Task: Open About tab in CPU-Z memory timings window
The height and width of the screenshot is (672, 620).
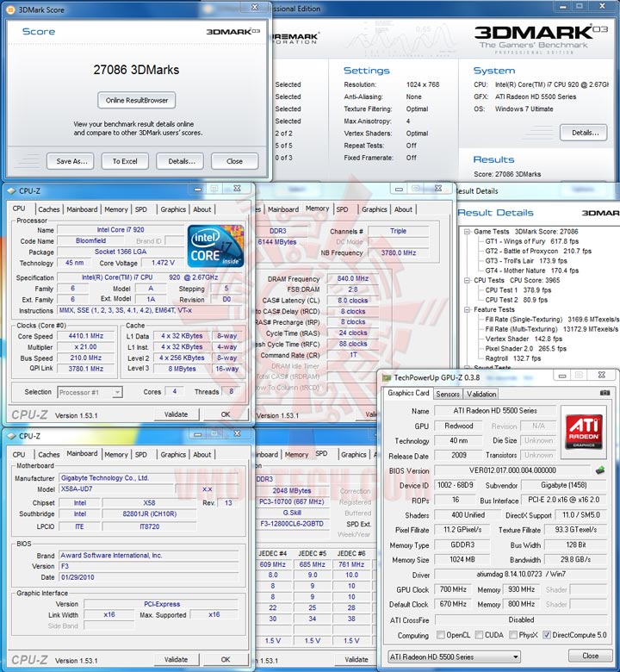Action: coord(403,209)
